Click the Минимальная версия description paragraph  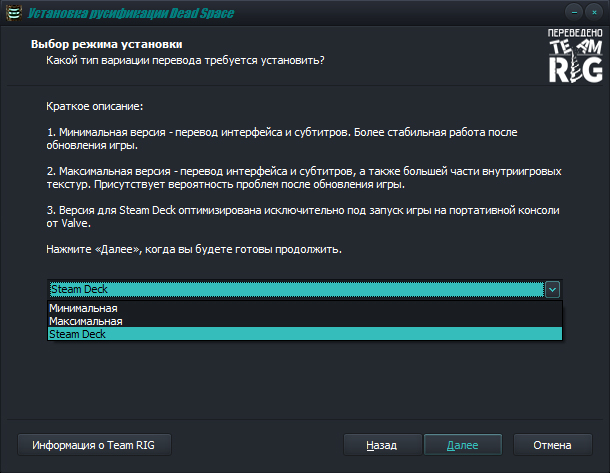(296, 138)
